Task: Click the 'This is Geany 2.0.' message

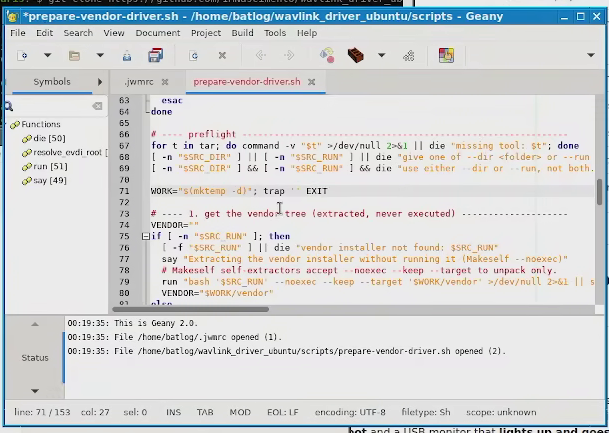Action: 133,323
